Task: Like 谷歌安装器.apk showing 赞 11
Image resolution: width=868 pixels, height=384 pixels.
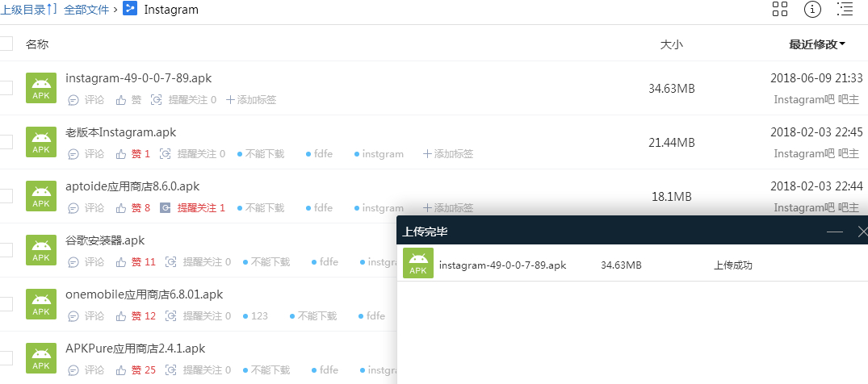Action: point(136,261)
